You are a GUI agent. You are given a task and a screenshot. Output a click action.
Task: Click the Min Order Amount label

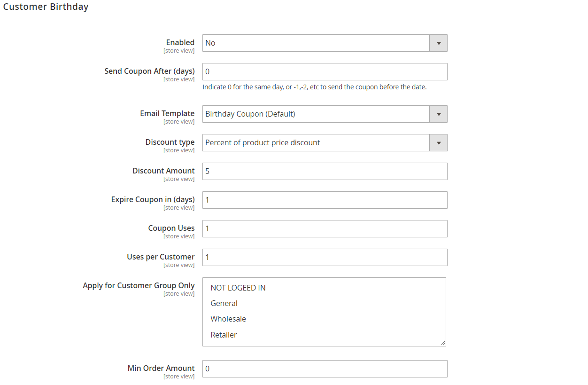click(161, 368)
